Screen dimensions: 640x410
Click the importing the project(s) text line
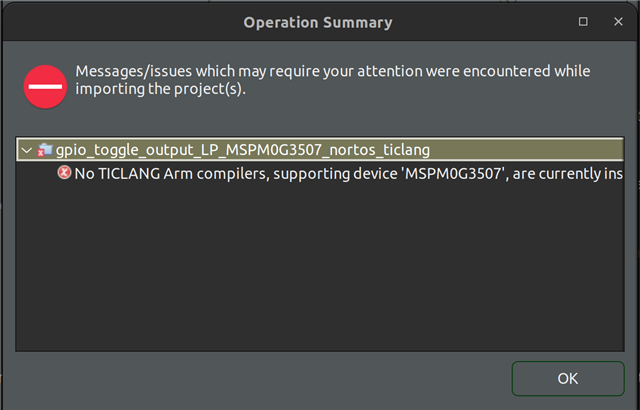coord(160,89)
